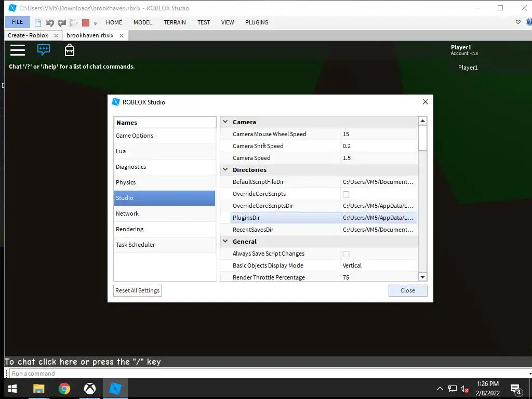Open File Explorer from the taskbar
Screen dimensions: 532x399
pos(38,389)
